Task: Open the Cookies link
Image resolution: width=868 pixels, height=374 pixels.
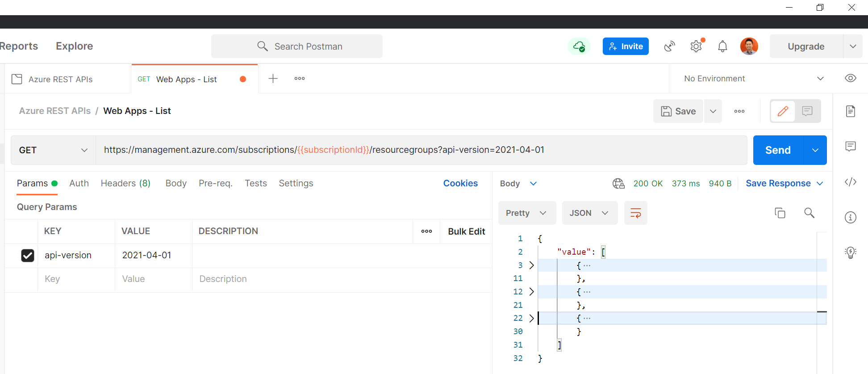Action: pyautogui.click(x=460, y=183)
